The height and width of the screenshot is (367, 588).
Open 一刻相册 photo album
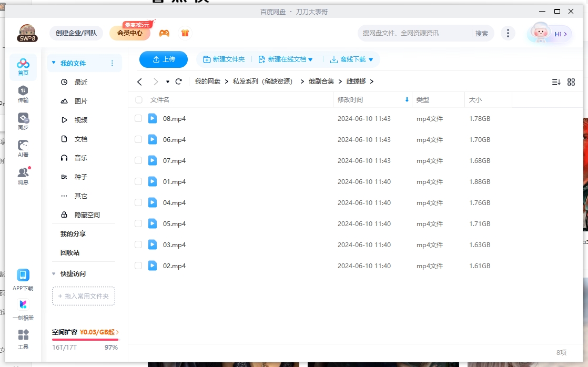[23, 306]
